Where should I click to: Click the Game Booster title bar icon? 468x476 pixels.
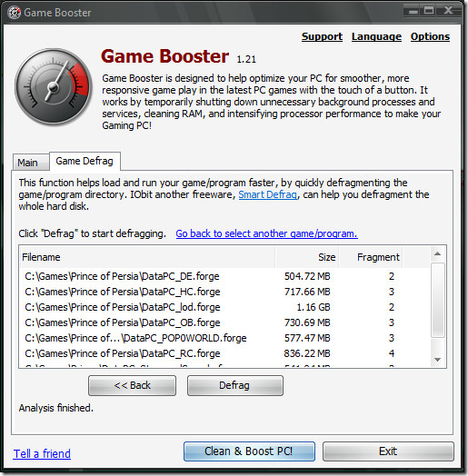14,13
